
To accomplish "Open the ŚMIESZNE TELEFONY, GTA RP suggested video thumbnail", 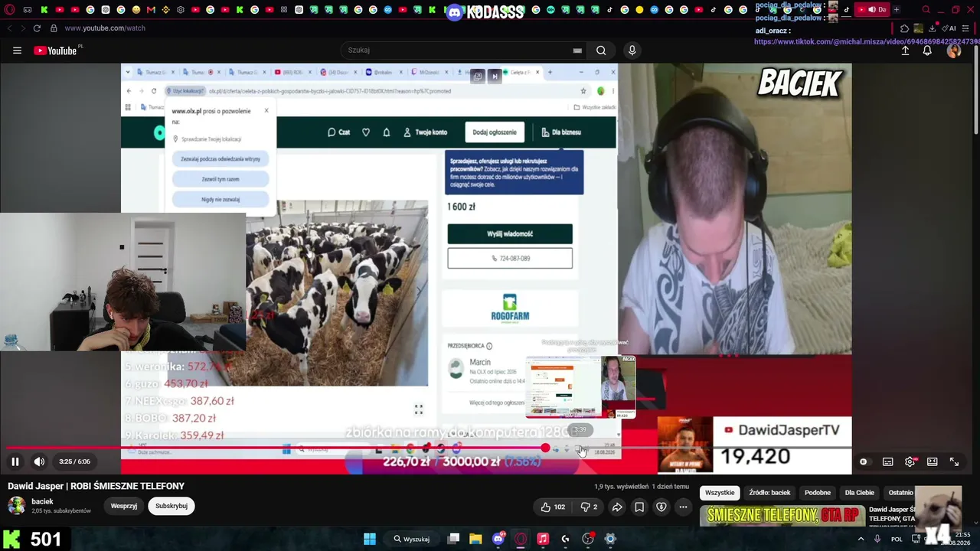I will [782, 517].
